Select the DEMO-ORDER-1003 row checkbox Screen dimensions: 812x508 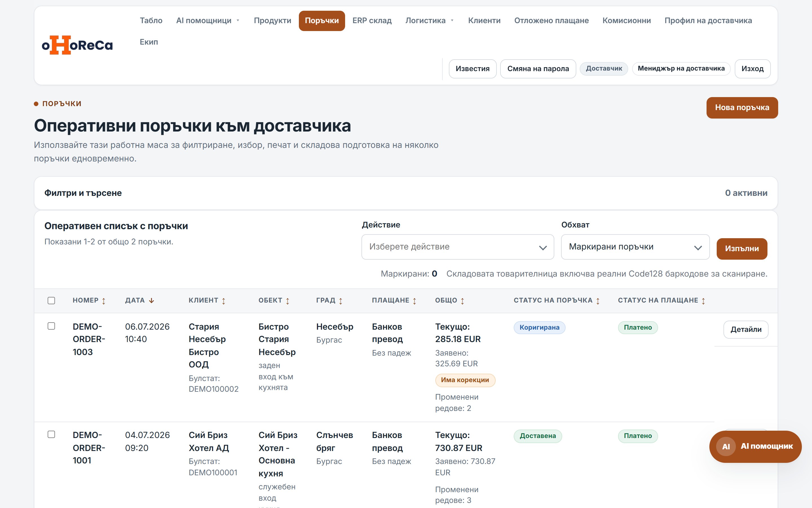(51, 326)
